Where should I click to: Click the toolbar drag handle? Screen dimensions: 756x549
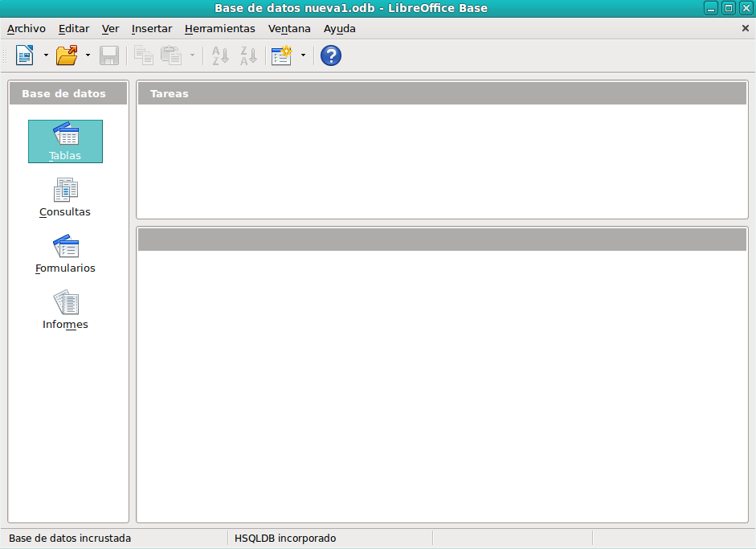[x=6, y=55]
